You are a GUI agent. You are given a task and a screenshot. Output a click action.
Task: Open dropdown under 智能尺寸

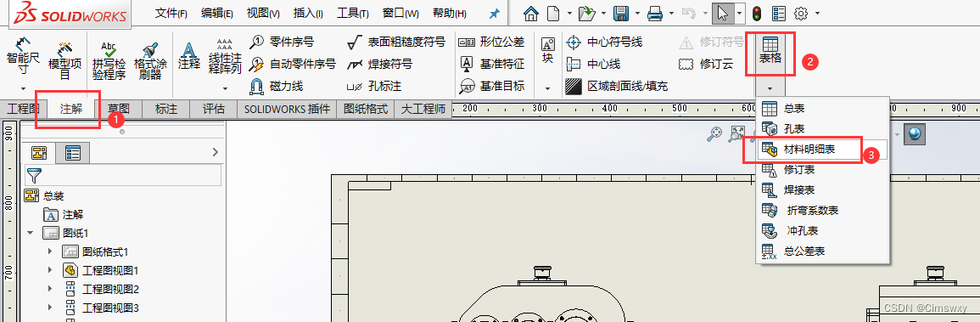pyautogui.click(x=23, y=89)
